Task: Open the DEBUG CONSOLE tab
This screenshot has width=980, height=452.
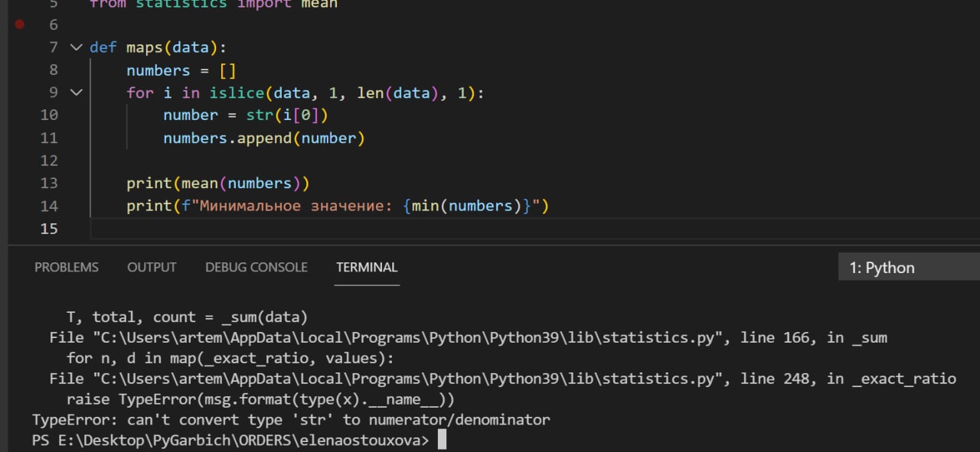Action: click(256, 267)
